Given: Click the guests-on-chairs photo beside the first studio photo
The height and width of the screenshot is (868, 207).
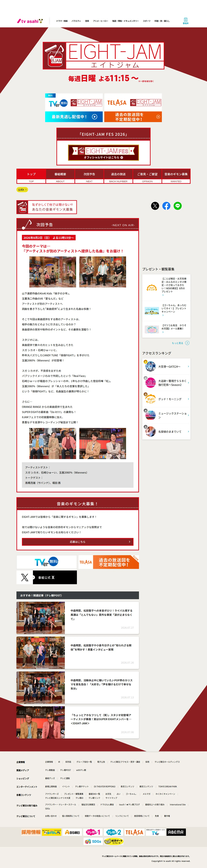Looking at the screenshot, I should (103, 272).
